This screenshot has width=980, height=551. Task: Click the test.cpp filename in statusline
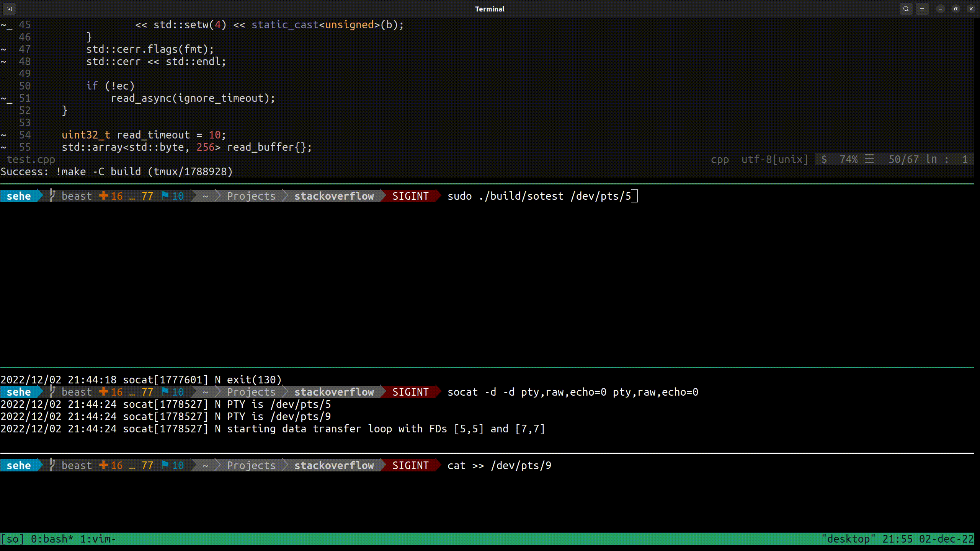tap(31, 159)
